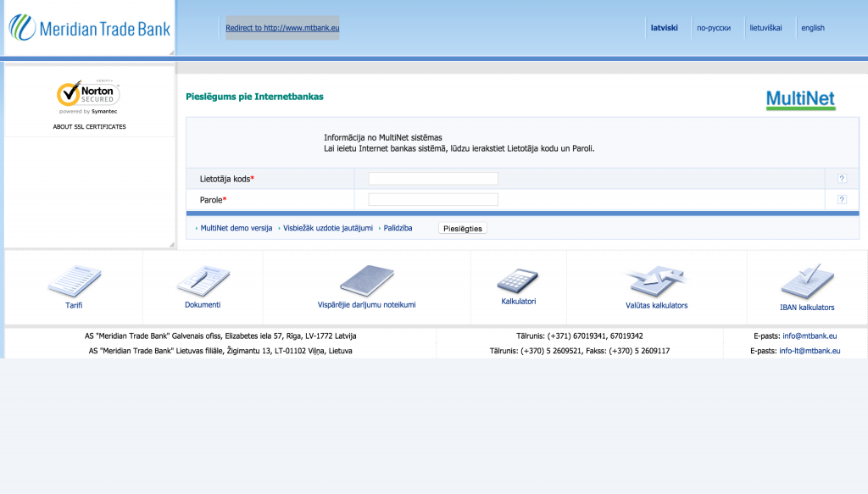Click the Pieslēgums pie Internetbankas heading
This screenshot has width=868, height=494.
point(254,97)
